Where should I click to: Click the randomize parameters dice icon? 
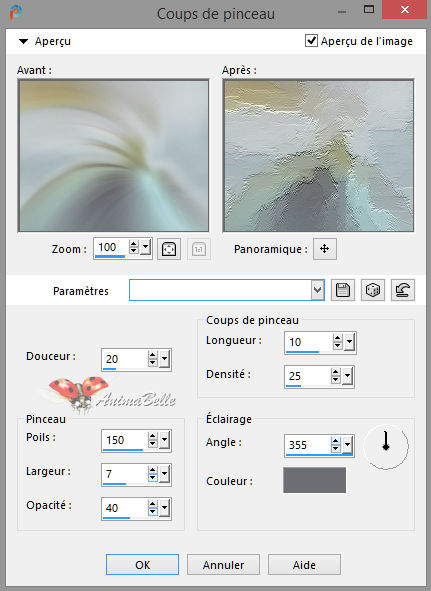(x=373, y=290)
